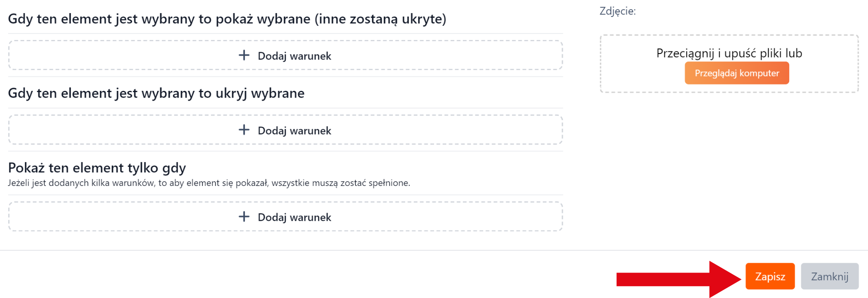Click the 'Przeciągnij i upuść pliki lub' text

729,53
